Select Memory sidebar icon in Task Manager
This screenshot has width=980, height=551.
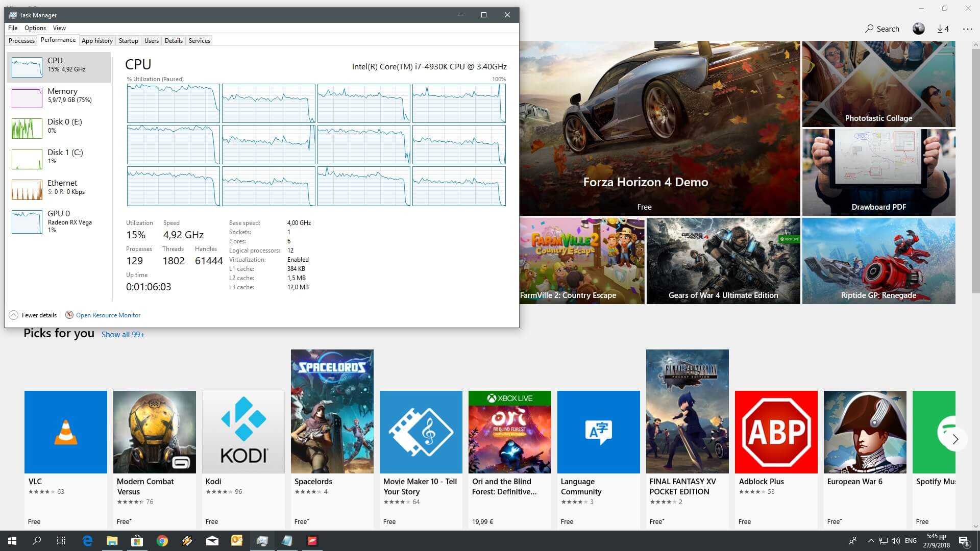point(26,96)
